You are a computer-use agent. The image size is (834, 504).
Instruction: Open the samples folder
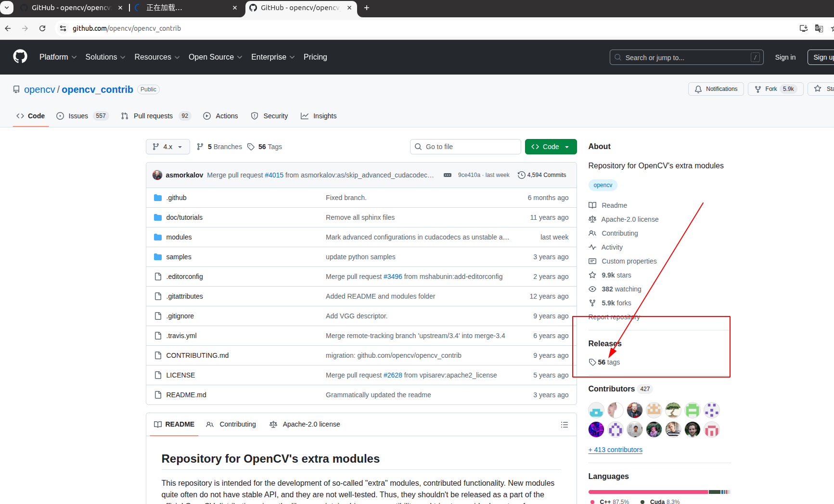(x=179, y=257)
